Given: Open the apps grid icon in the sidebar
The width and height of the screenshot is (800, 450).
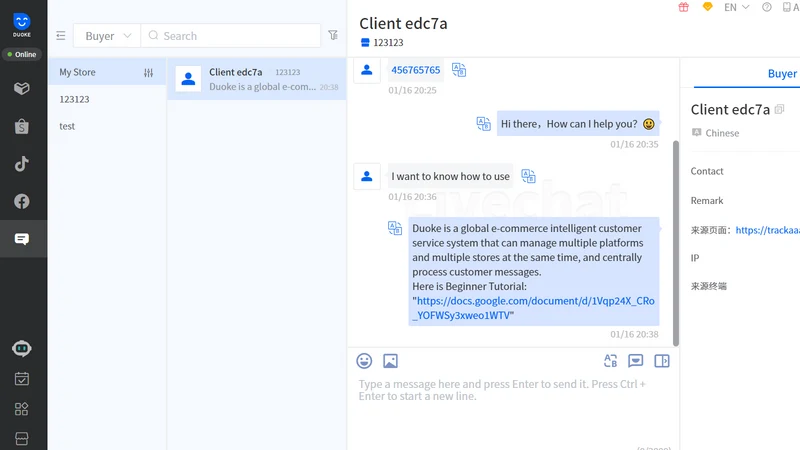Looking at the screenshot, I should tap(21, 409).
